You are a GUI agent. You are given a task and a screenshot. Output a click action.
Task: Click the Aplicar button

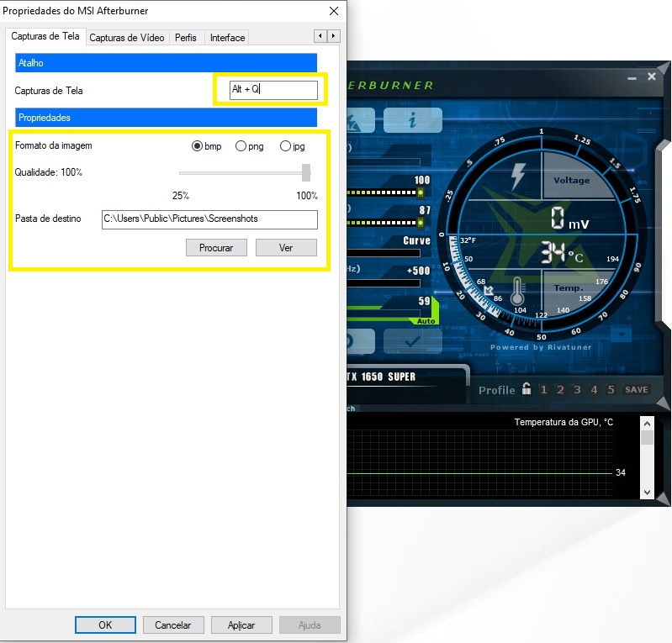coord(241,625)
